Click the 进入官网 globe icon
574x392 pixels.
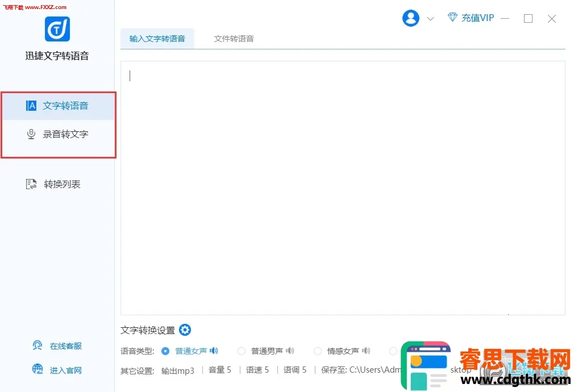click(x=38, y=370)
